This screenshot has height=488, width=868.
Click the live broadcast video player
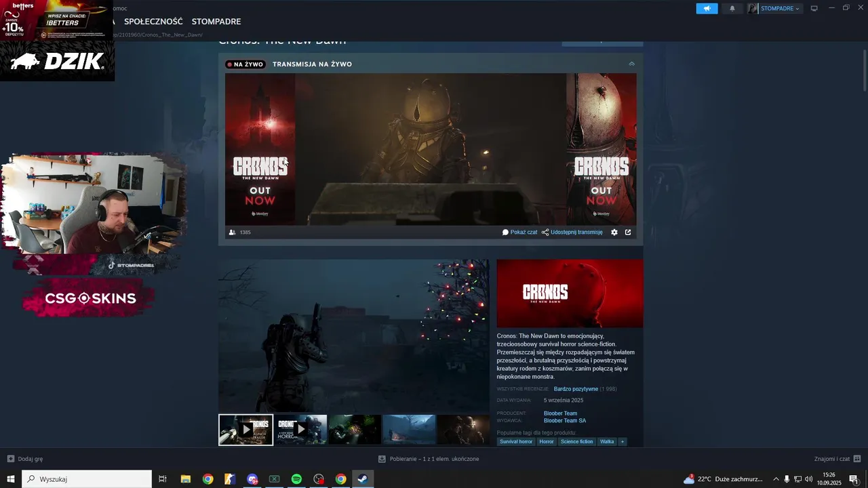coord(431,149)
